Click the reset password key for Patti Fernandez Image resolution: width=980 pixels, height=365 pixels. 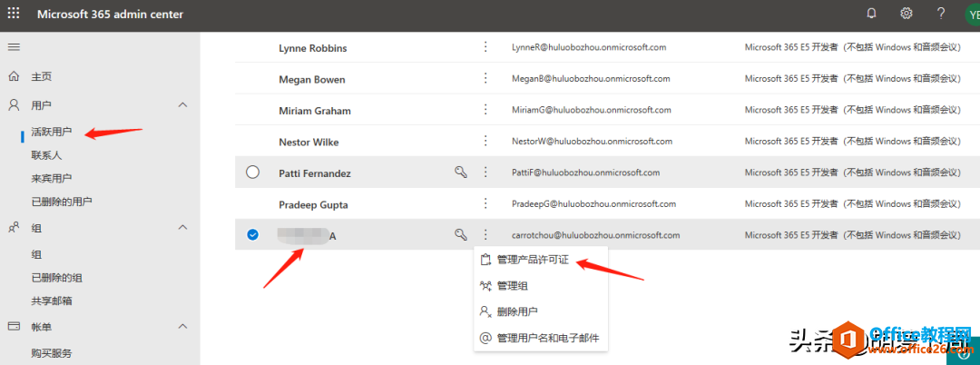461,173
